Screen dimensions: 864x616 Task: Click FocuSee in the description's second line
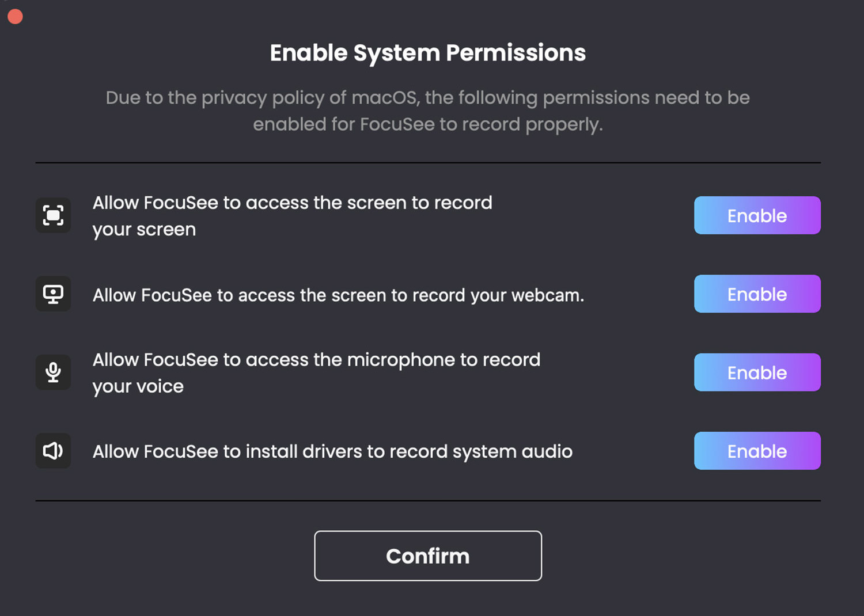pyautogui.click(x=397, y=124)
